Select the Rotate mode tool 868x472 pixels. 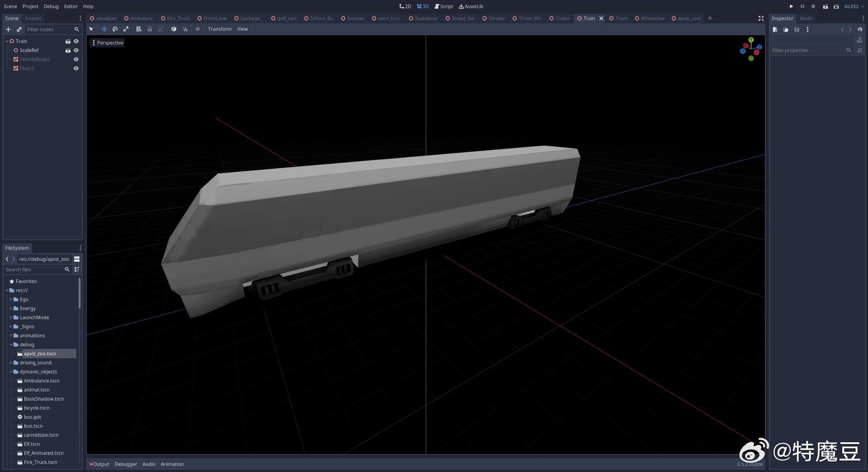tap(115, 29)
